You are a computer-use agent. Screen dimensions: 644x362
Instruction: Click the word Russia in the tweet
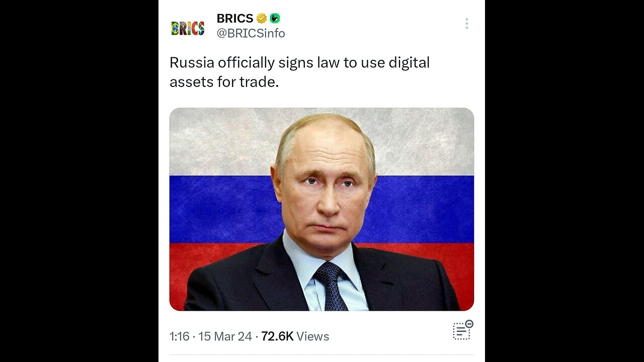click(x=192, y=63)
